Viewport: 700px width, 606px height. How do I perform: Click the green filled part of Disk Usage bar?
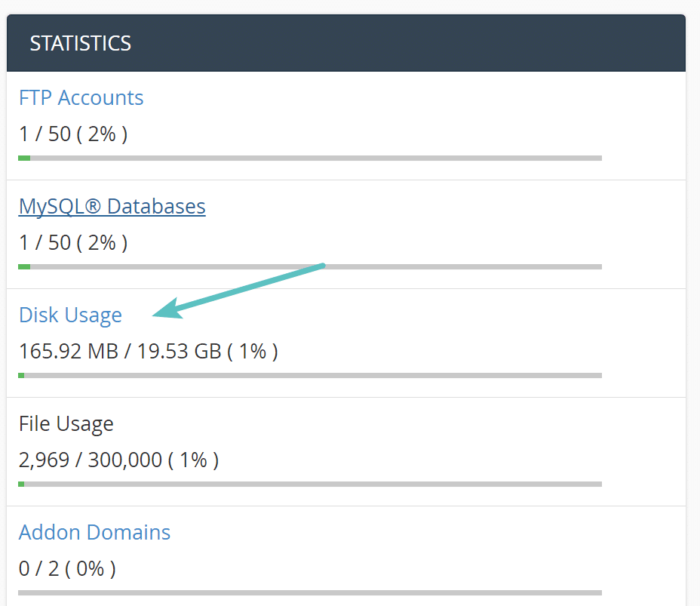[x=21, y=375]
